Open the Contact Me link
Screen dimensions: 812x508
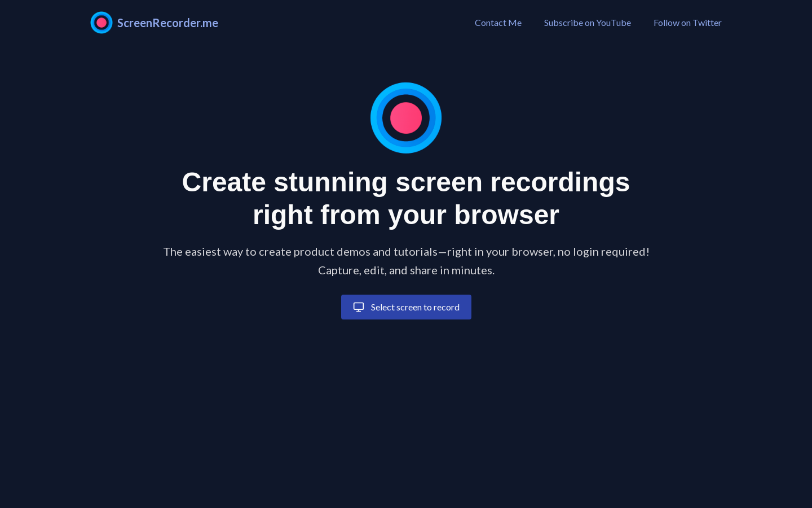click(498, 23)
